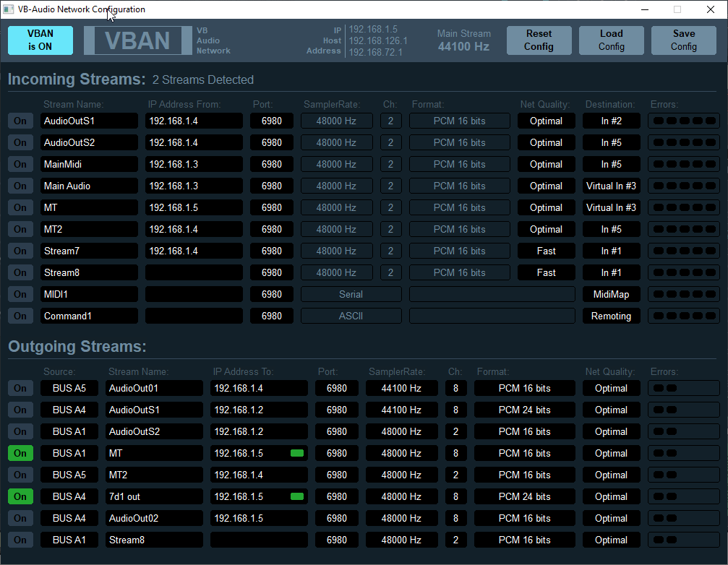This screenshot has width=728, height=565.
Task: Click empty IP address field of incoming Stream8
Action: coord(194,272)
